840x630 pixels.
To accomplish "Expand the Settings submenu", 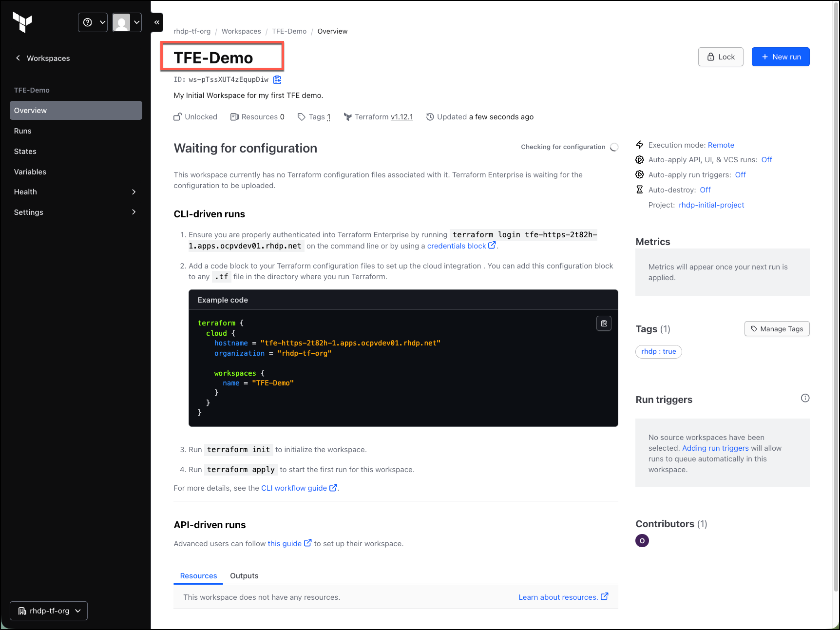I will [x=76, y=212].
